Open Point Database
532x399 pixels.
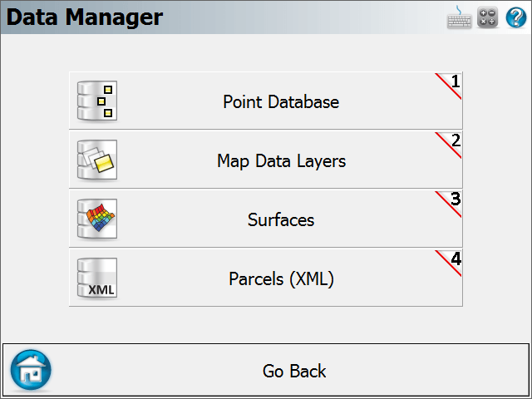(x=266, y=101)
